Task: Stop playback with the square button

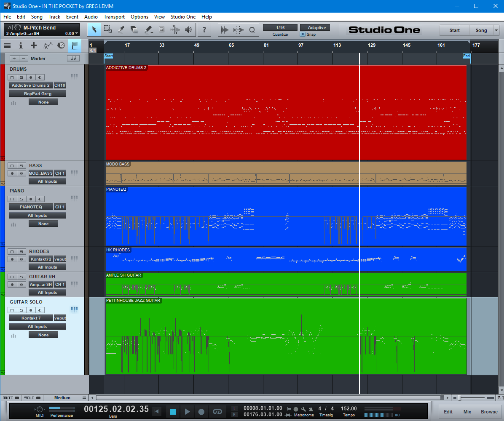Action: pyautogui.click(x=173, y=411)
